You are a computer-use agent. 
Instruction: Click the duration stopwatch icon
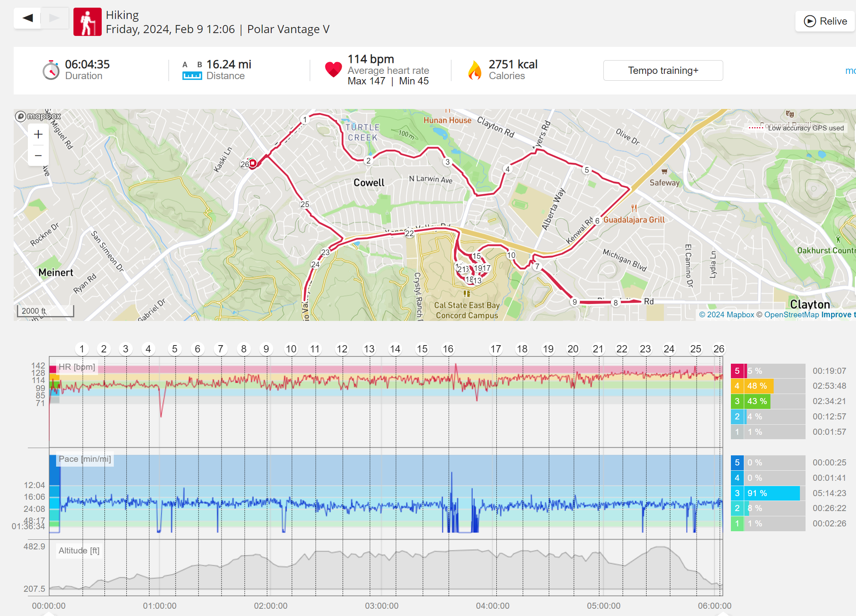coord(51,70)
